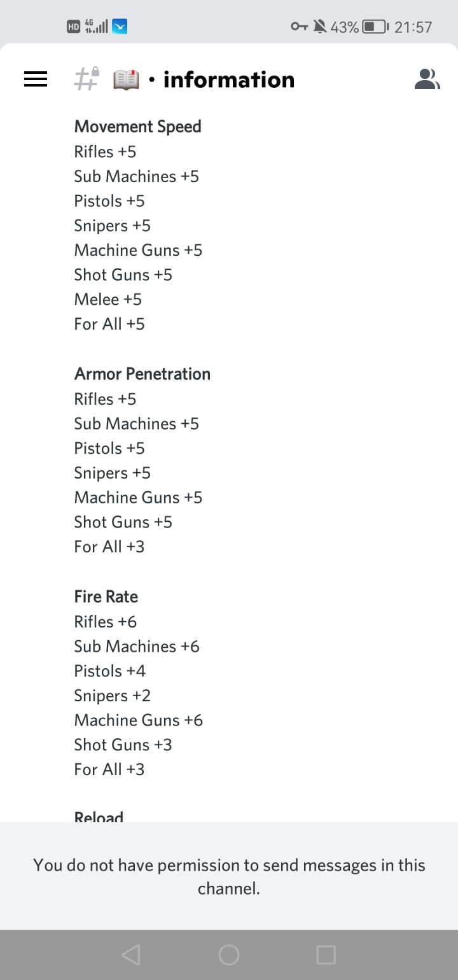Tap the clock showing 21:57
This screenshot has width=458, height=980.
click(x=413, y=27)
